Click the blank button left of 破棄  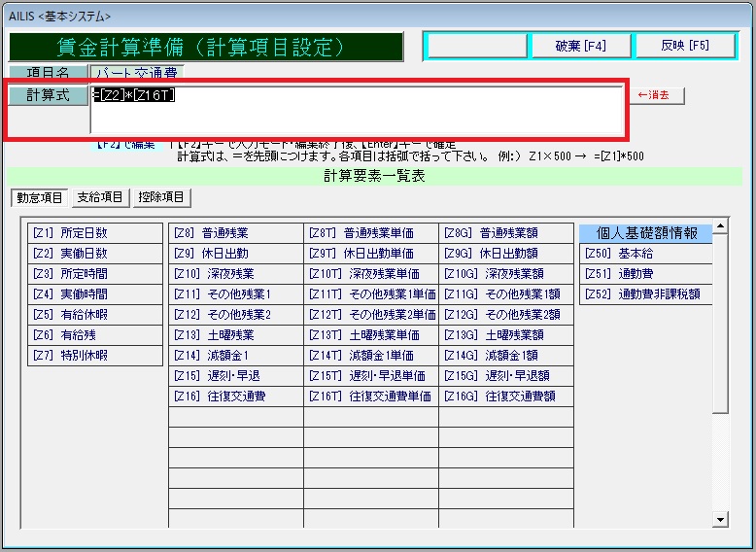(476, 46)
